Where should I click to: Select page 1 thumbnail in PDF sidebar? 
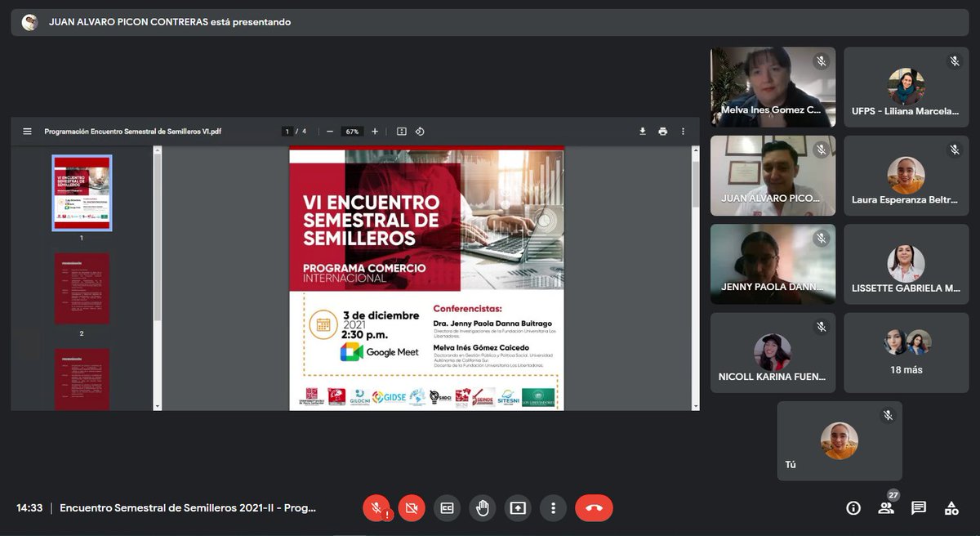(x=82, y=193)
